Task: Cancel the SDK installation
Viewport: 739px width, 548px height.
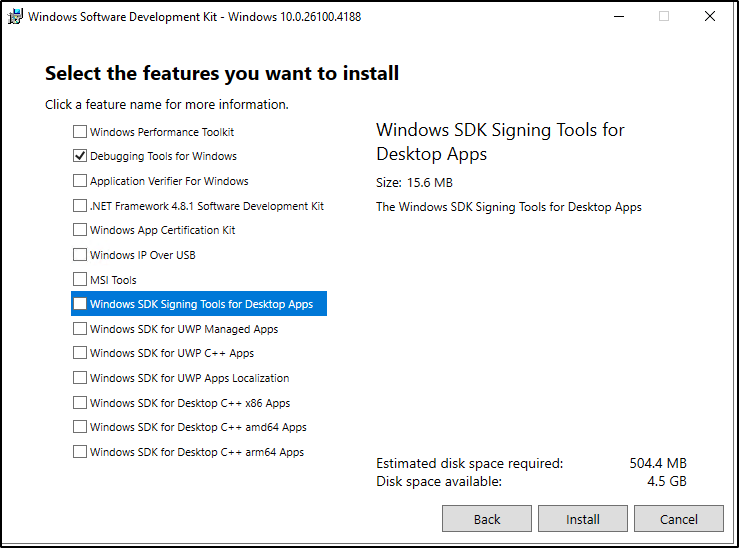Action: [x=679, y=519]
